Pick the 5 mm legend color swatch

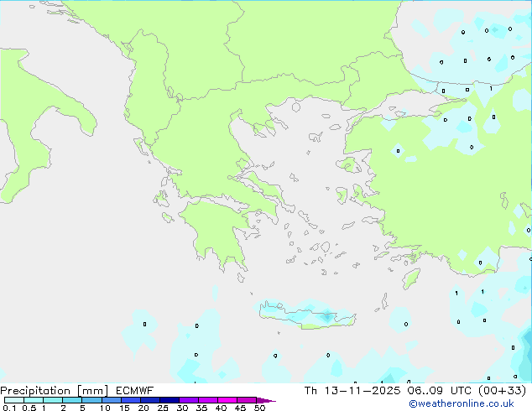91,400
